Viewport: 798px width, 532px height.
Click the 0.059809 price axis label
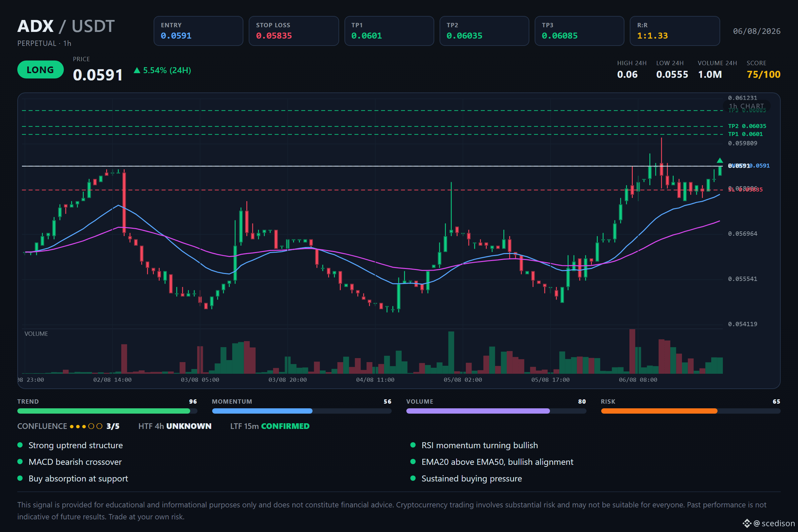(743, 143)
